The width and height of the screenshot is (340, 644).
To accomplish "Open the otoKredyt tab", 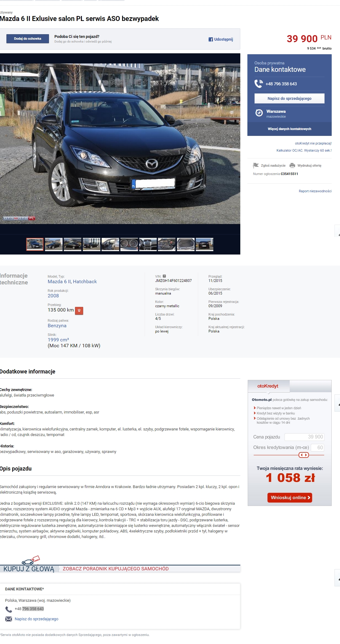I will coord(268,386).
